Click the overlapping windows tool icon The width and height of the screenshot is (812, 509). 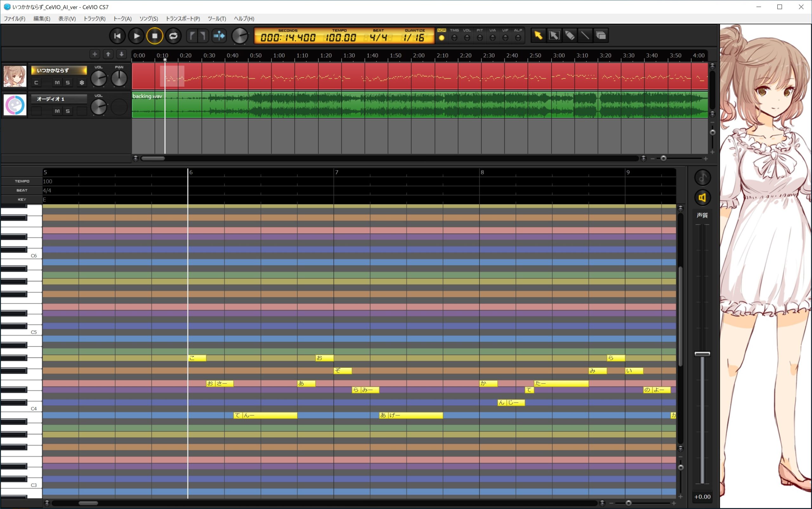(x=601, y=35)
